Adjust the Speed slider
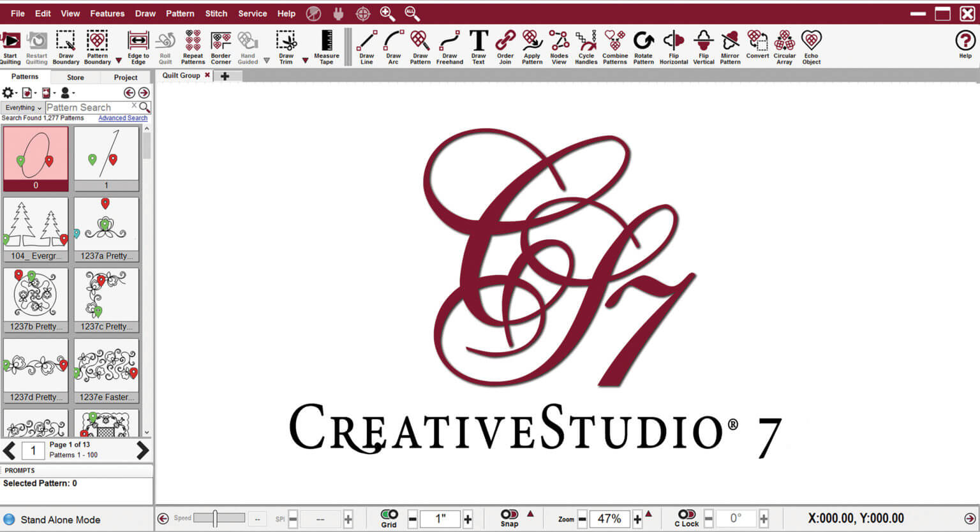Image resolution: width=980 pixels, height=532 pixels. click(x=216, y=518)
